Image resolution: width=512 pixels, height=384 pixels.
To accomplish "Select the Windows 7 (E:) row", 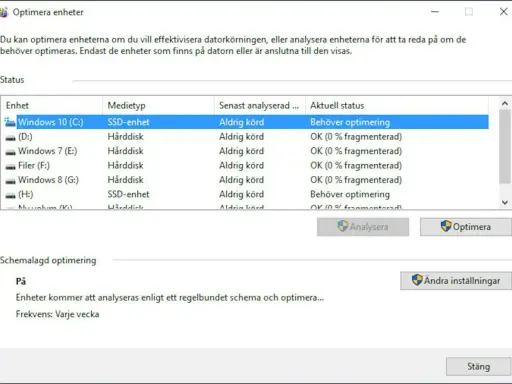I will (x=245, y=151).
